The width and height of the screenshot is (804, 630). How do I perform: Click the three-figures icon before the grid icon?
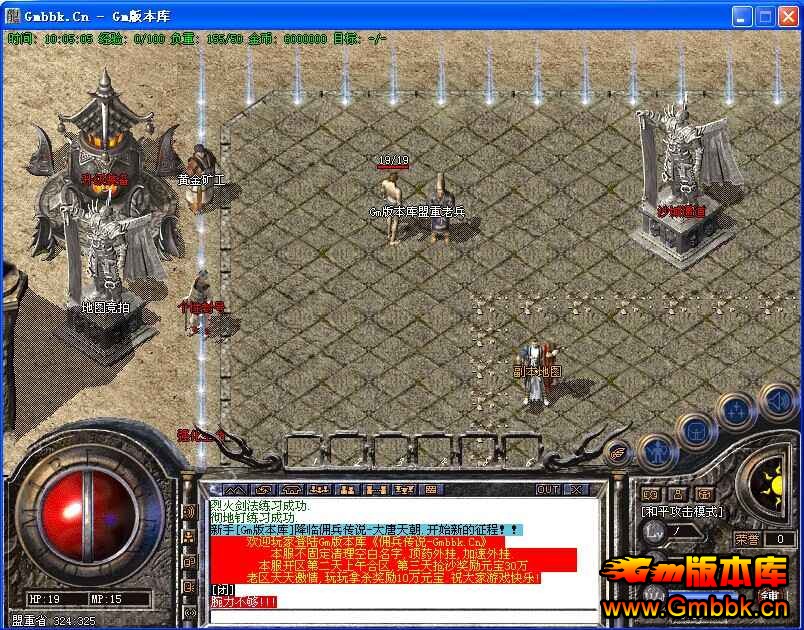tap(404, 490)
